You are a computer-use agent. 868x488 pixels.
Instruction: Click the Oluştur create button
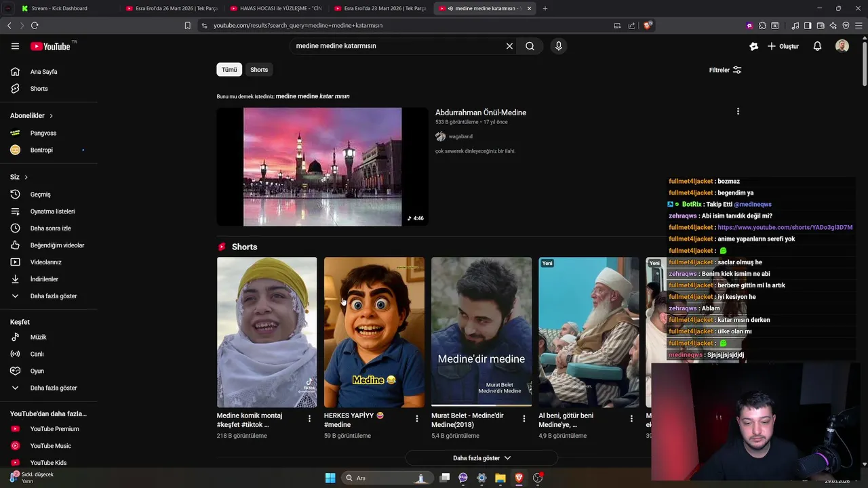coord(783,46)
